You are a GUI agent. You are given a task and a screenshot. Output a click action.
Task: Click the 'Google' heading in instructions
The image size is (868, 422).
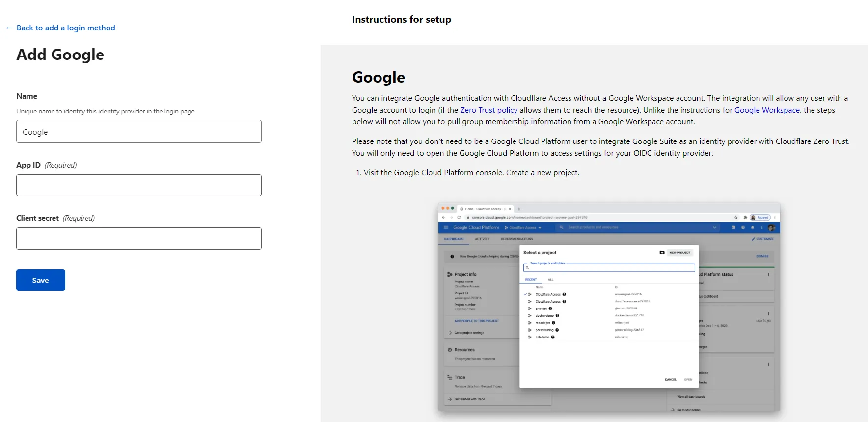379,77
